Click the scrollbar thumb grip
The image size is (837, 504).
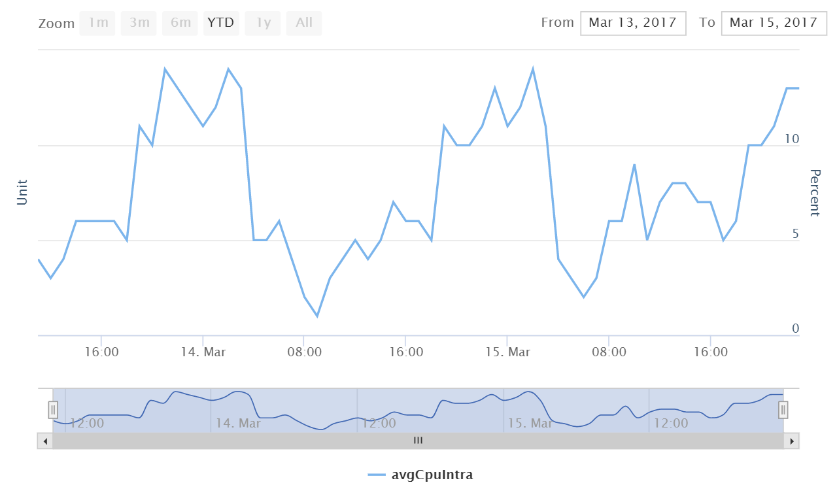coord(418,441)
